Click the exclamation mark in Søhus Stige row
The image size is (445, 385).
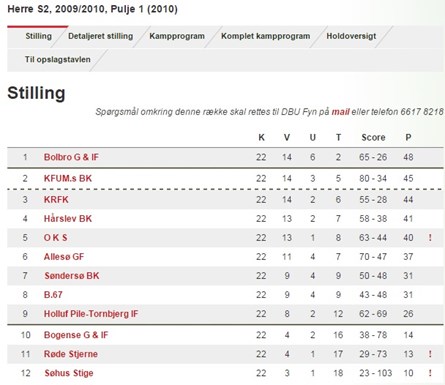(x=430, y=373)
